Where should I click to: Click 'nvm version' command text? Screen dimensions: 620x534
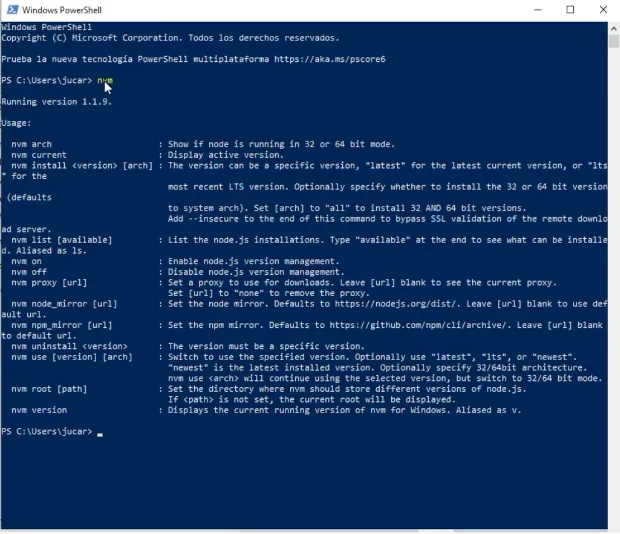click(x=39, y=410)
